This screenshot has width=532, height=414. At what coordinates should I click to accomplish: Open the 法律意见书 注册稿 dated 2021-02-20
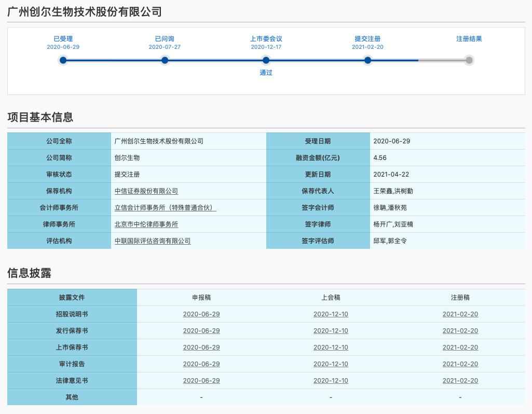pyautogui.click(x=460, y=380)
